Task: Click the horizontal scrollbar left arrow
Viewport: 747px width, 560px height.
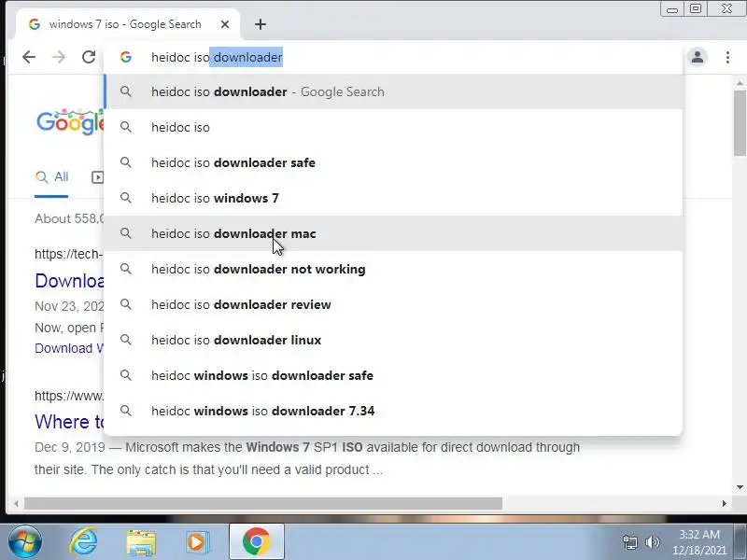Action: coord(16,503)
